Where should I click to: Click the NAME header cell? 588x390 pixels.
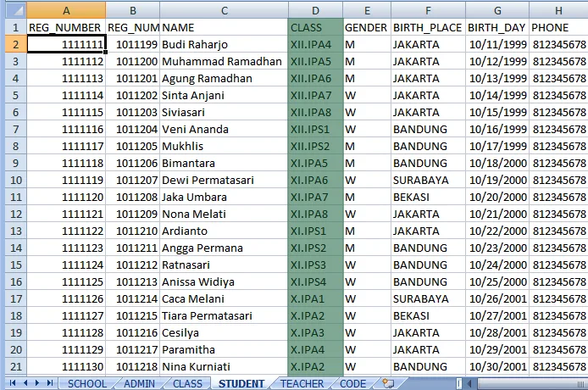(225, 27)
